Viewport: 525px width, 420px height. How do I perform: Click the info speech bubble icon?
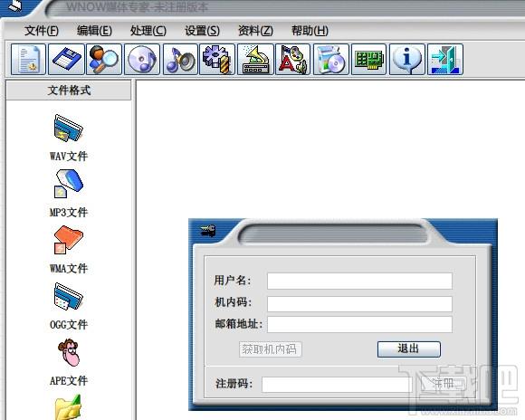click(407, 59)
